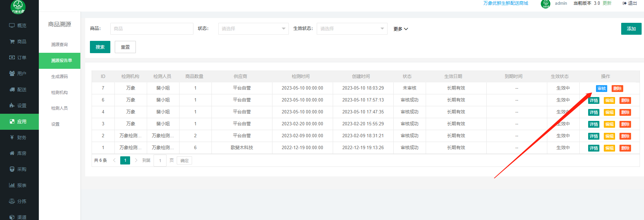The width and height of the screenshot is (644, 220).
Task: Click the blue 审核 button for ID 7
Action: point(601,89)
